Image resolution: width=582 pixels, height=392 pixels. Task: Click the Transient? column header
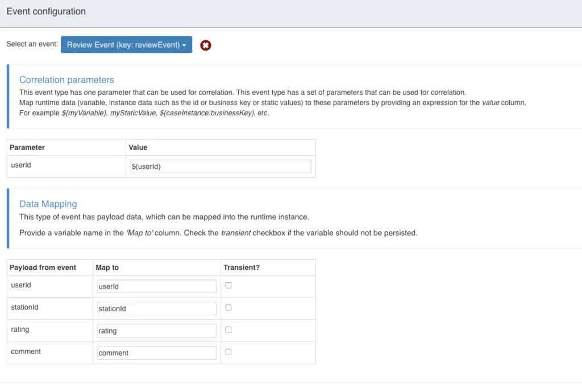pos(242,268)
